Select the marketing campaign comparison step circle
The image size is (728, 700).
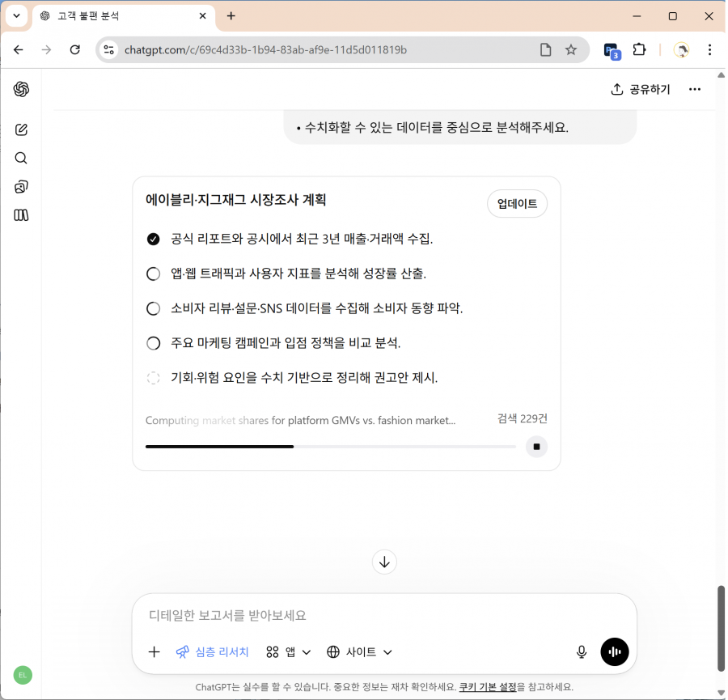[154, 343]
